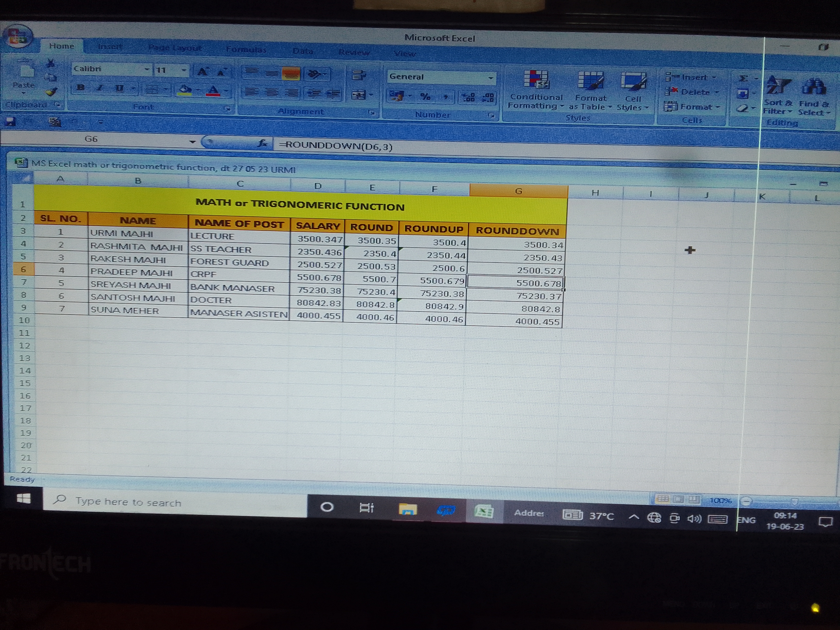Open the Page Layout tab
The image size is (840, 630).
tap(175, 48)
